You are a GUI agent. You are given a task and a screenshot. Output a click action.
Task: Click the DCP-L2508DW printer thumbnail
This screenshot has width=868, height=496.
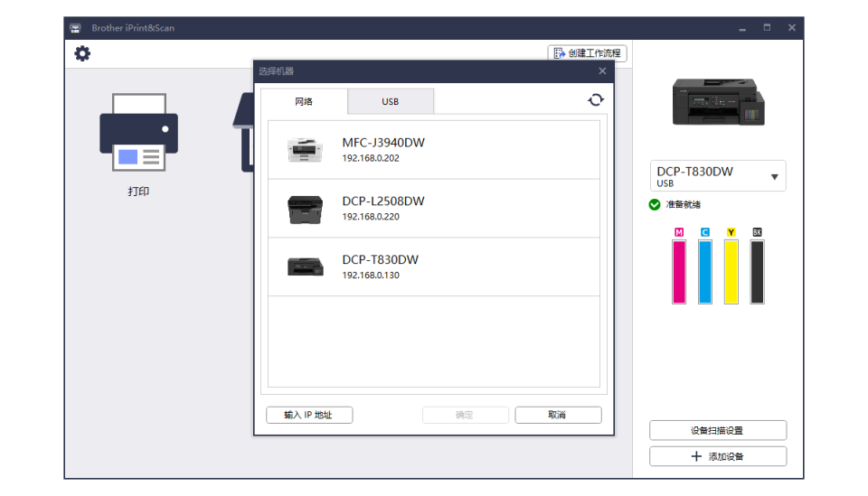click(x=305, y=210)
